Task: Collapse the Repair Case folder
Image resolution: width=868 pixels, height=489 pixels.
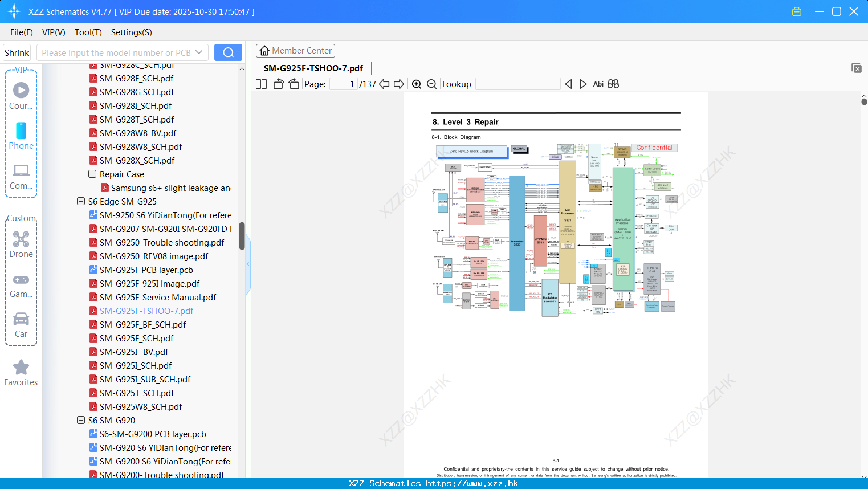Action: click(92, 174)
